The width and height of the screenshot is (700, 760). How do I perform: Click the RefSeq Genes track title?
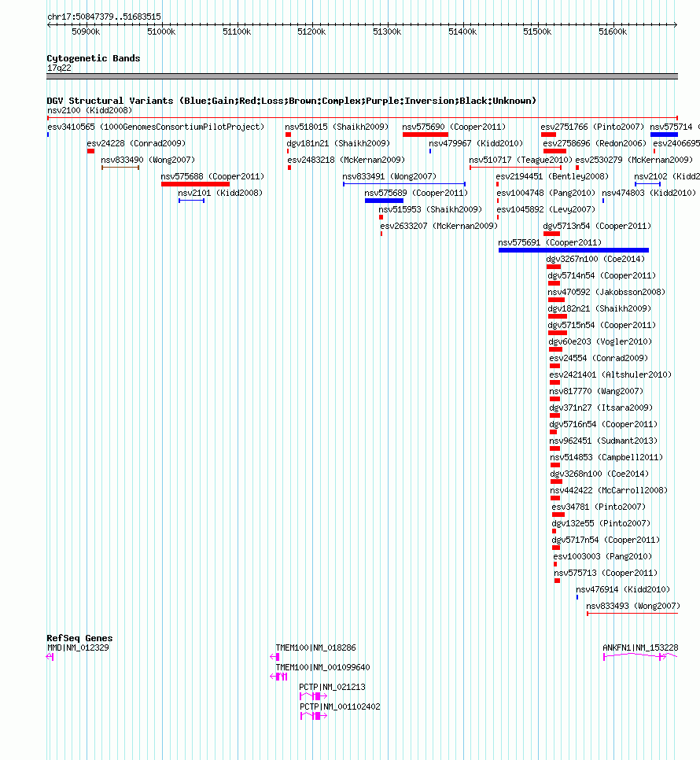point(79,638)
